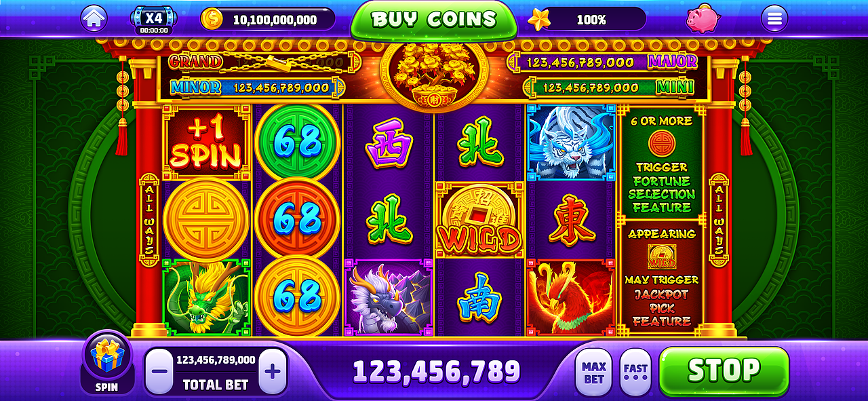Click the WILD coin symbol on reels
Image resolution: width=868 pixels, height=401 pixels.
point(480,221)
